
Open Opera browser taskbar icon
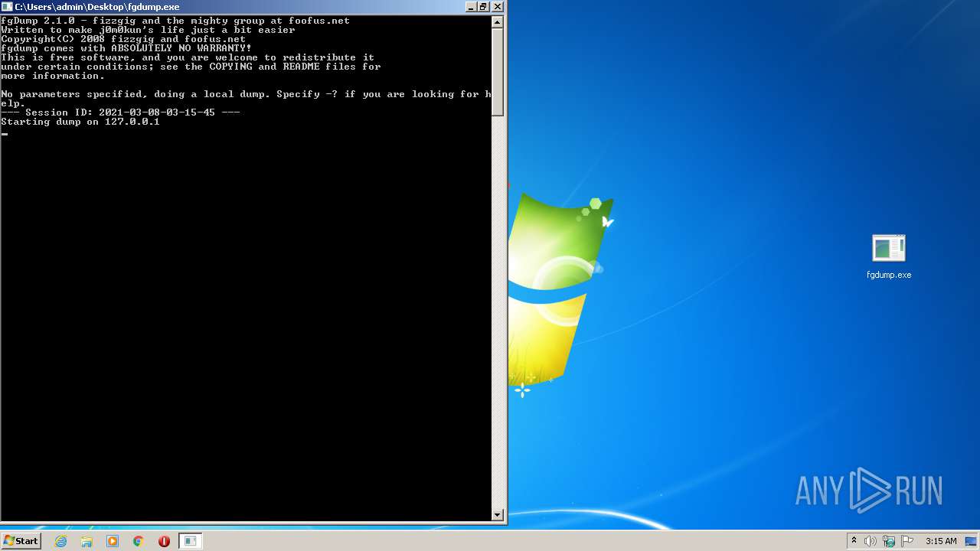164,541
